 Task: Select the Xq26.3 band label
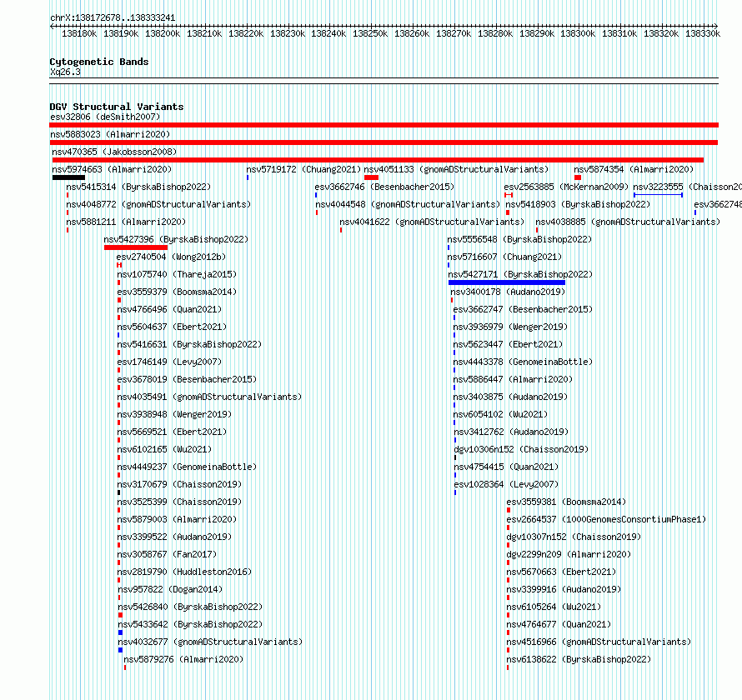pos(65,72)
